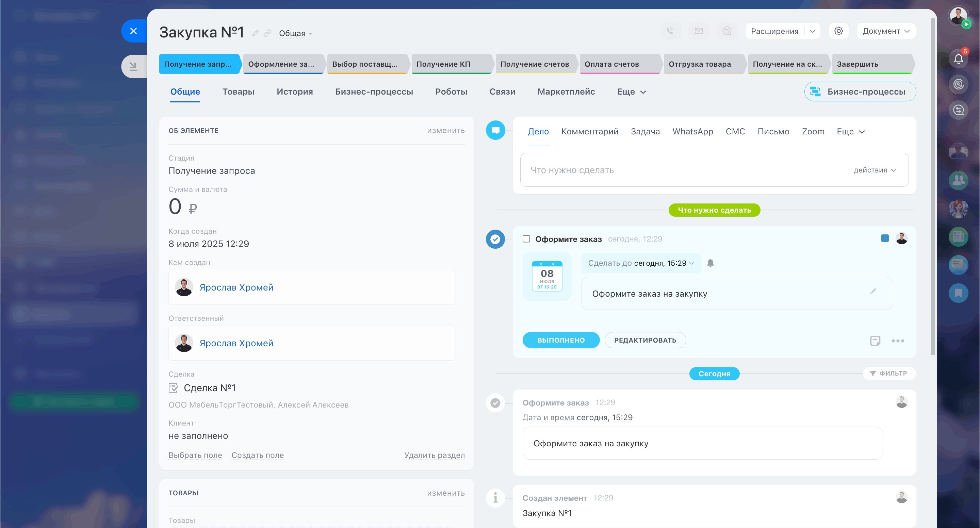Image resolution: width=980 pixels, height=528 pixels.
Task: Select the Комментарий tab in timeline
Action: point(589,132)
